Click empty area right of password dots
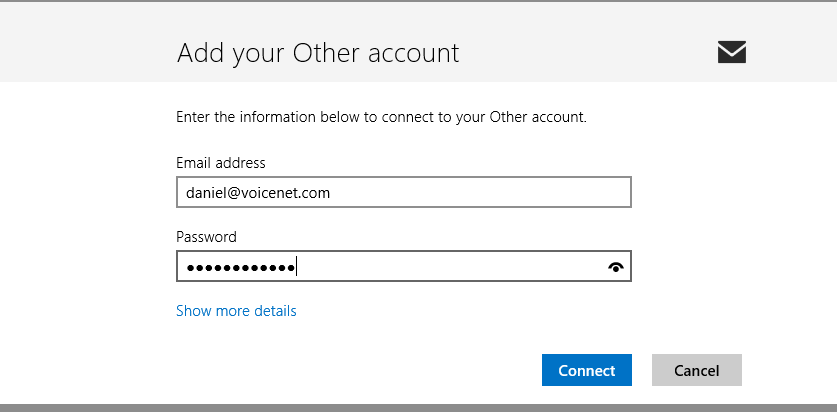Viewport: 837px width, 412px height. coord(451,266)
